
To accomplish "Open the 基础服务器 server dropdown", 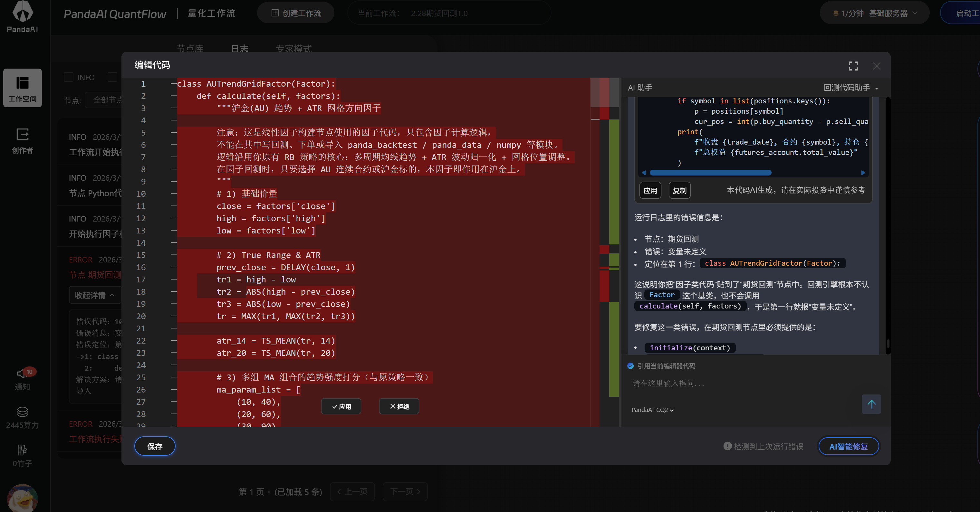I will (874, 13).
